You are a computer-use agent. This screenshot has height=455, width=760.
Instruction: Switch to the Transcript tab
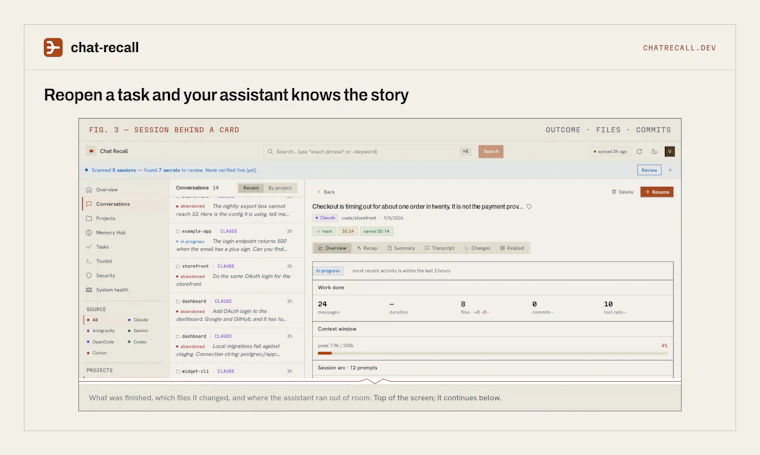click(440, 248)
